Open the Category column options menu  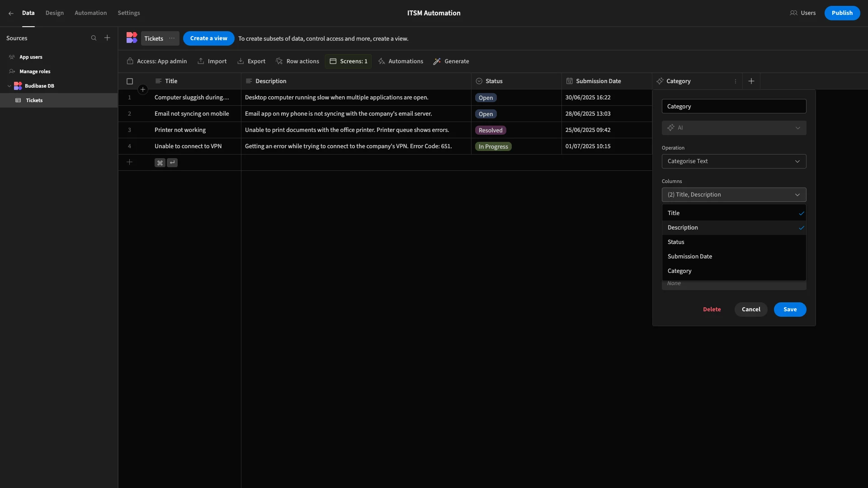click(x=736, y=81)
